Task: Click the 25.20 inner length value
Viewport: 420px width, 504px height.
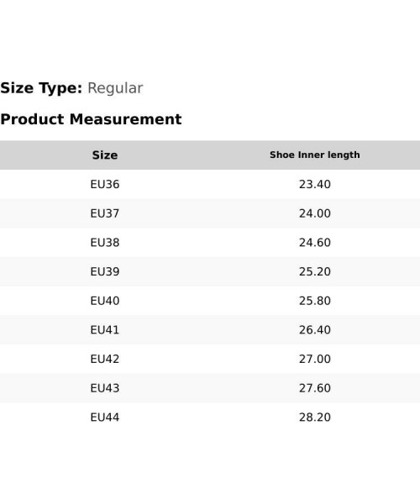Action: 315,271
